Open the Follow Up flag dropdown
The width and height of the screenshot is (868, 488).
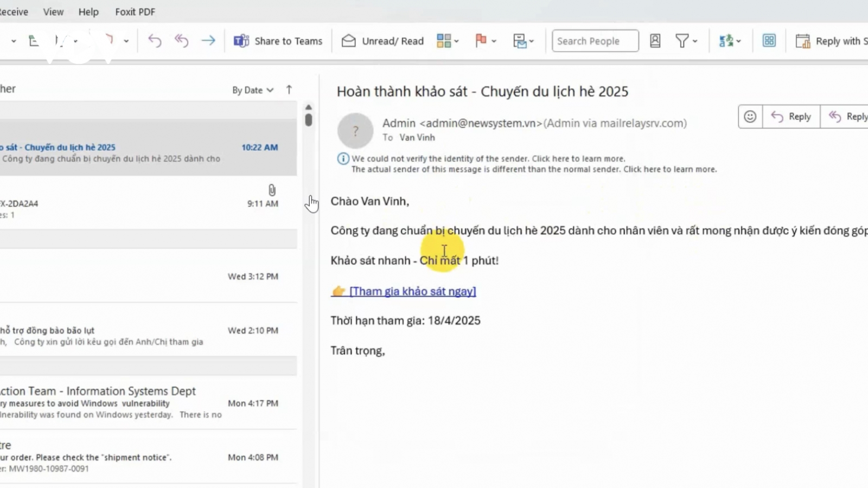(x=486, y=41)
